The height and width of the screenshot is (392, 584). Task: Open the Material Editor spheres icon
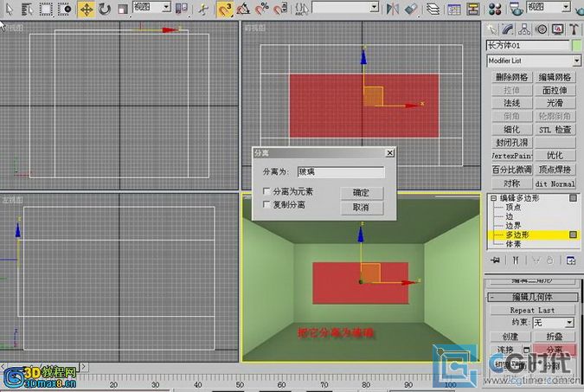pyautogui.click(x=495, y=9)
